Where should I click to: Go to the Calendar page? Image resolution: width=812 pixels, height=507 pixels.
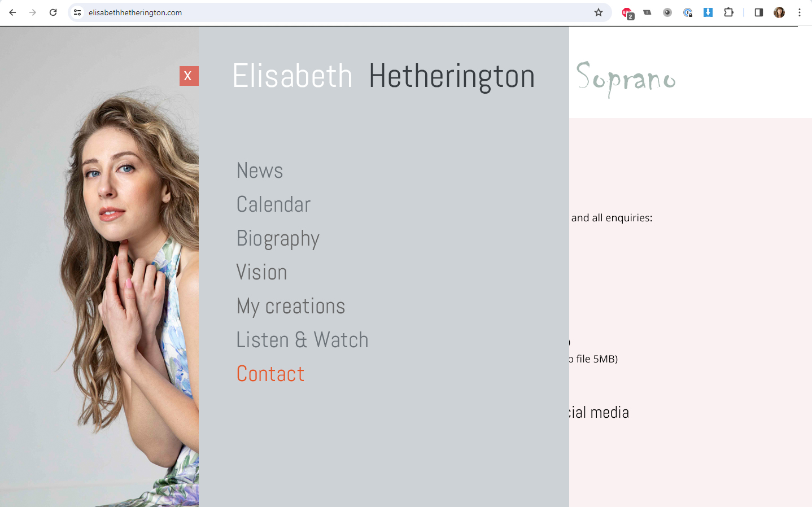click(x=273, y=204)
